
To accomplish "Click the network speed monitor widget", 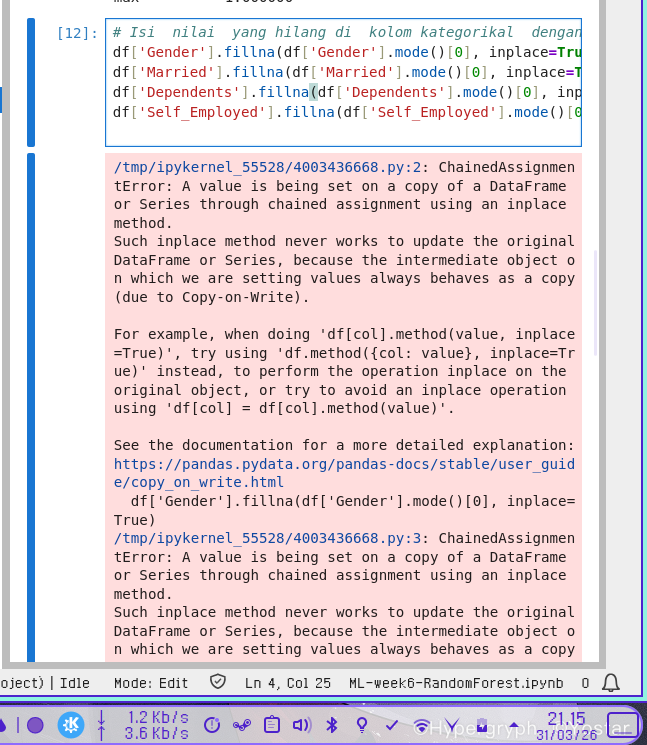I will click(144, 725).
